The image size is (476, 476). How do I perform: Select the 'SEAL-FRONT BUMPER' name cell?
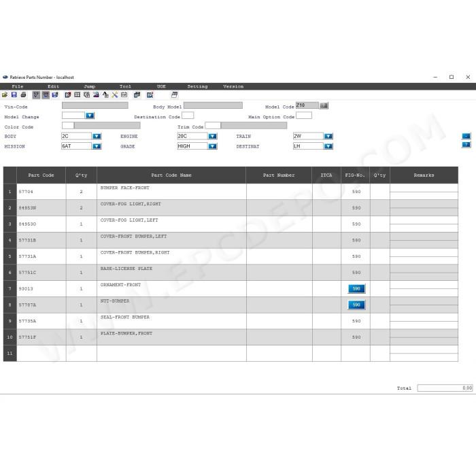click(171, 321)
